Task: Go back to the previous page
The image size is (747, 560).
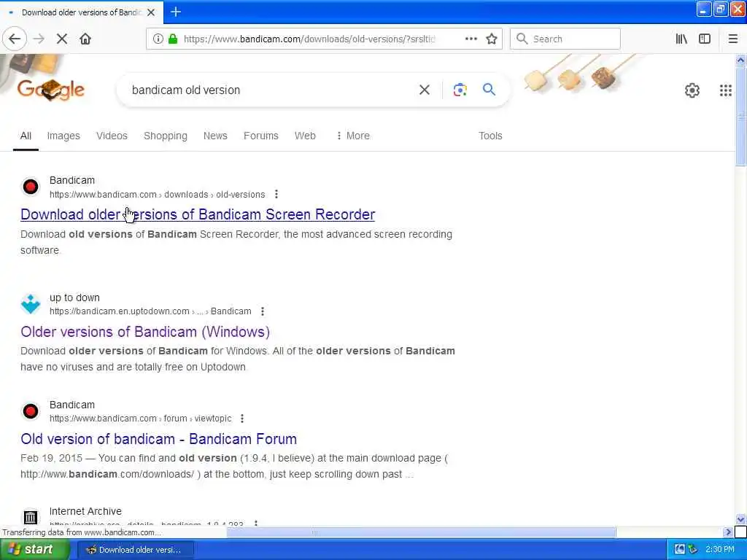Action: 15,39
